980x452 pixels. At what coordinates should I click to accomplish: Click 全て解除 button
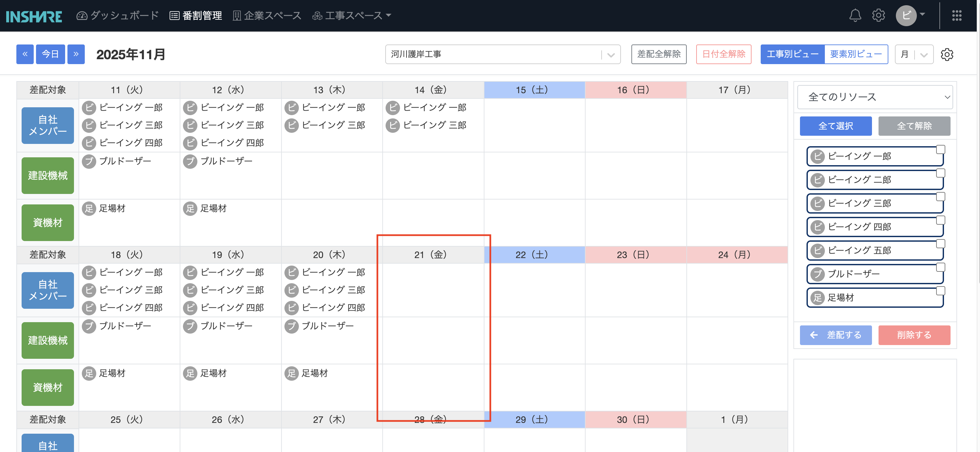914,126
